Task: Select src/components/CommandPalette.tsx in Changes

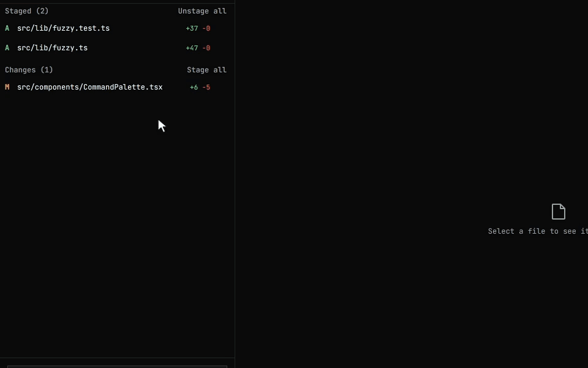Action: click(x=89, y=87)
